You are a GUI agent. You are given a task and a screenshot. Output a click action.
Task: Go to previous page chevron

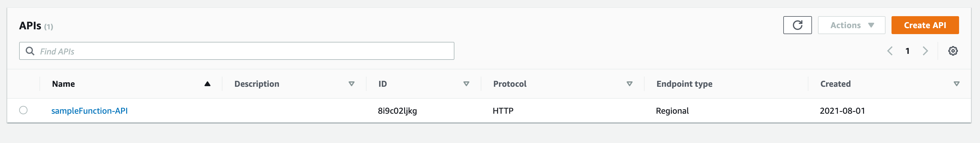pyautogui.click(x=890, y=51)
